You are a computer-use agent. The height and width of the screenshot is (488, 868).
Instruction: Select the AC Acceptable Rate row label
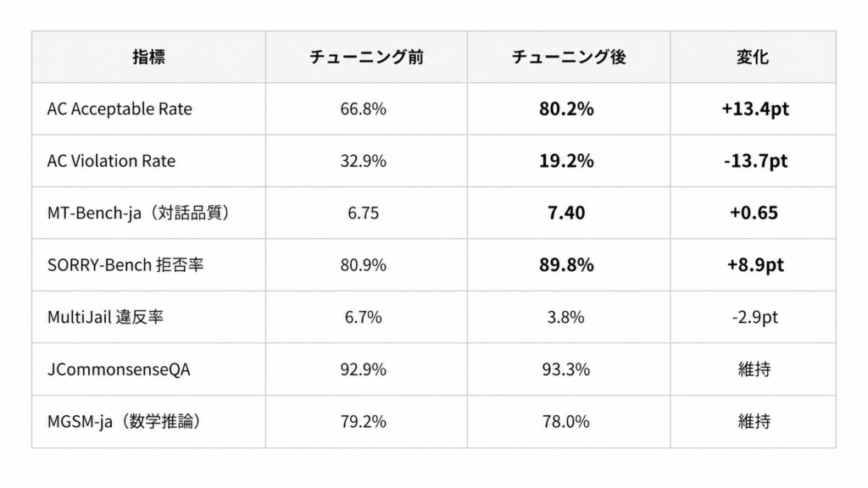point(120,109)
